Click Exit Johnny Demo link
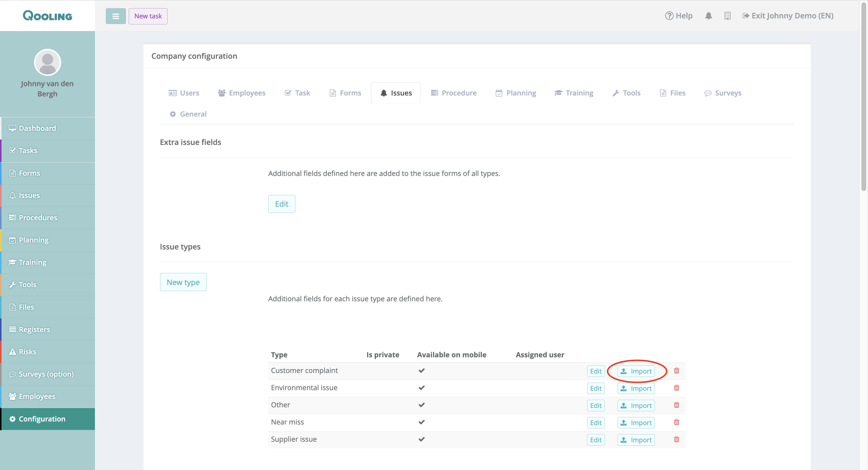 (788, 16)
